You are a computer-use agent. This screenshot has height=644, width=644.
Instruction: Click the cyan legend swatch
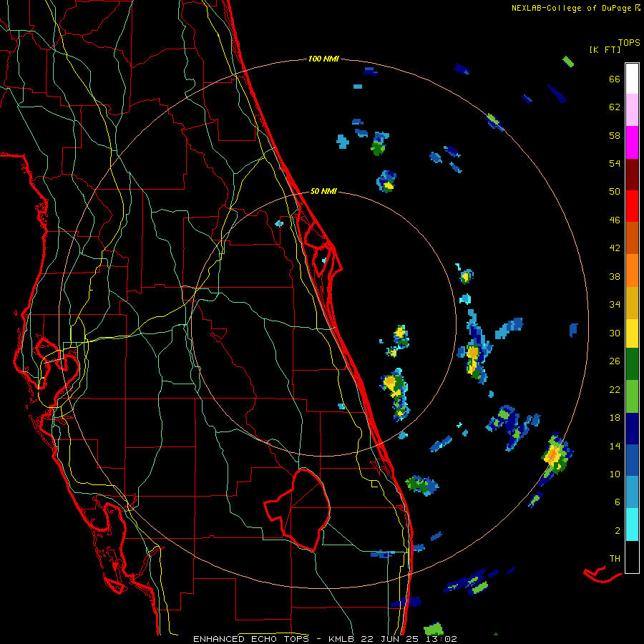click(632, 525)
